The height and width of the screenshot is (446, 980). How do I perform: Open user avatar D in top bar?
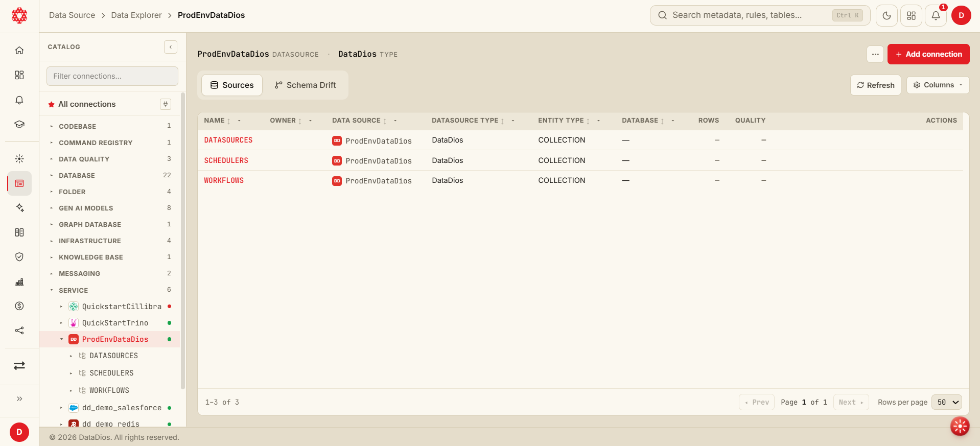(x=961, y=15)
